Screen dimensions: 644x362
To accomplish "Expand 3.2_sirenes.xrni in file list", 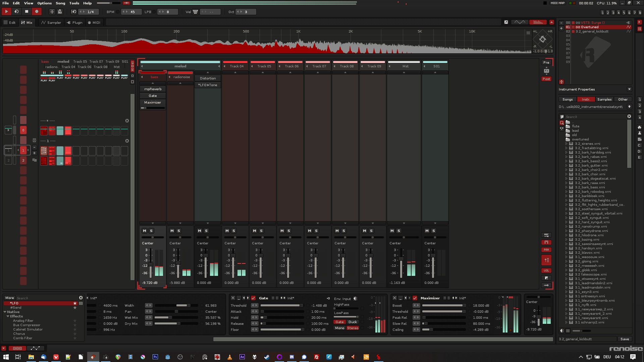I will click(567, 143).
